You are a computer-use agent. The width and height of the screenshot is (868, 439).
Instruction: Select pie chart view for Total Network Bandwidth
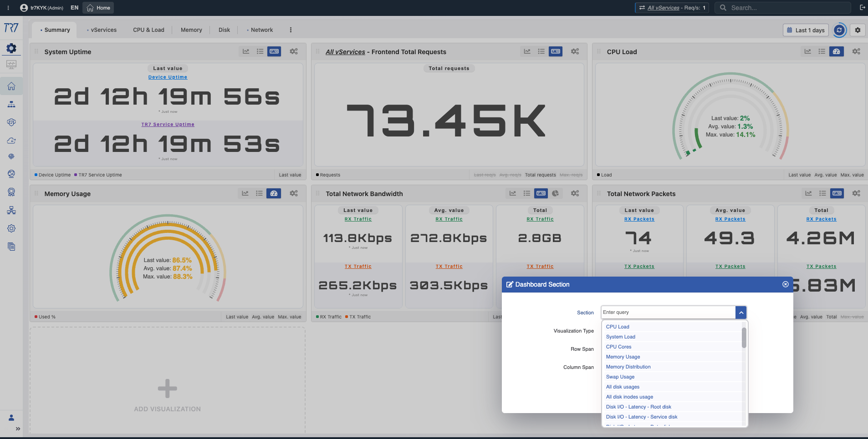point(555,193)
